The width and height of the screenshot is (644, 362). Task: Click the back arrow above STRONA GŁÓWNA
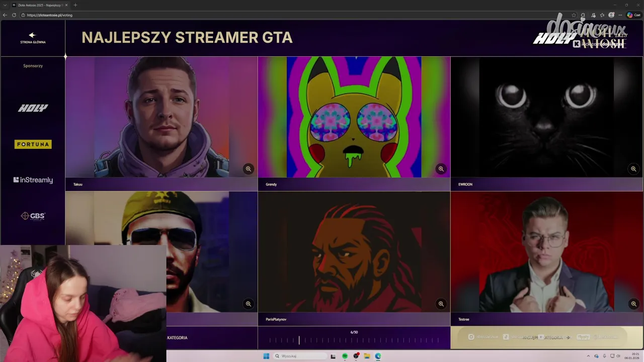coord(33,35)
